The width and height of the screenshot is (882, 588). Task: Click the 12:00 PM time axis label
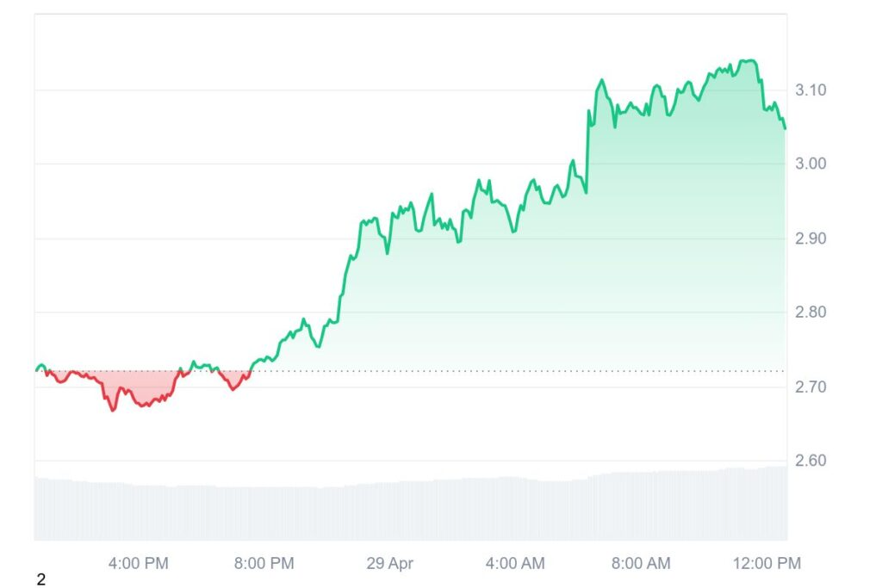(x=767, y=564)
